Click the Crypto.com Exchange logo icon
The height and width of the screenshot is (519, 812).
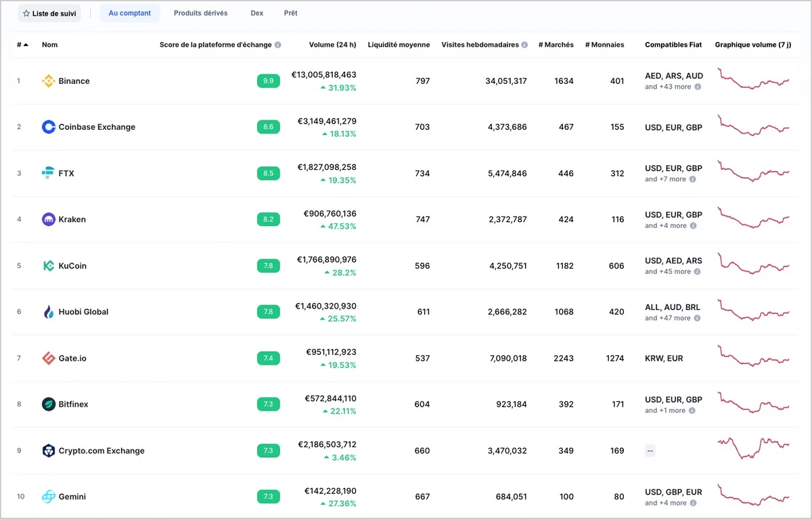[48, 451]
